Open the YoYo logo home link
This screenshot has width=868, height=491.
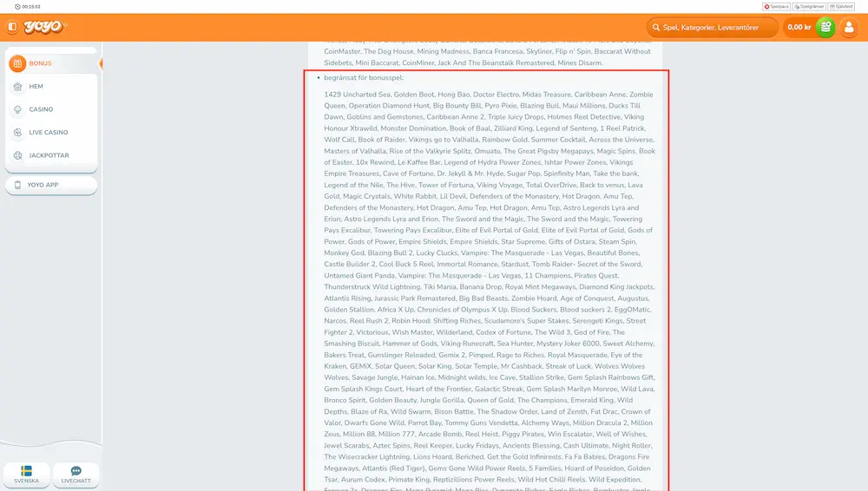[x=45, y=27]
